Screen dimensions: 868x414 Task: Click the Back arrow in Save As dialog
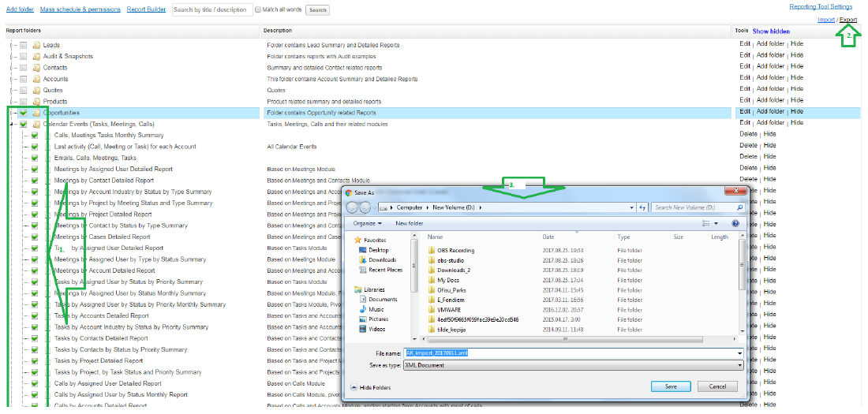tap(352, 207)
